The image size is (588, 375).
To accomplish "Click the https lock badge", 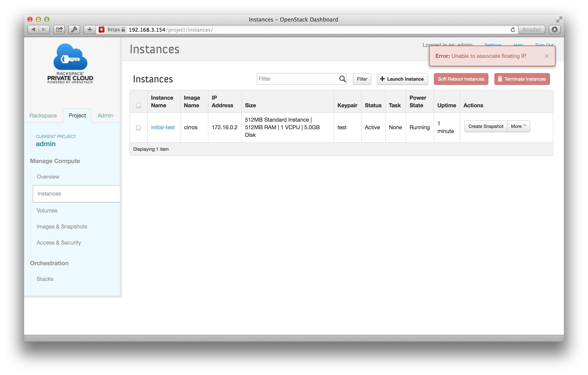I will point(116,30).
